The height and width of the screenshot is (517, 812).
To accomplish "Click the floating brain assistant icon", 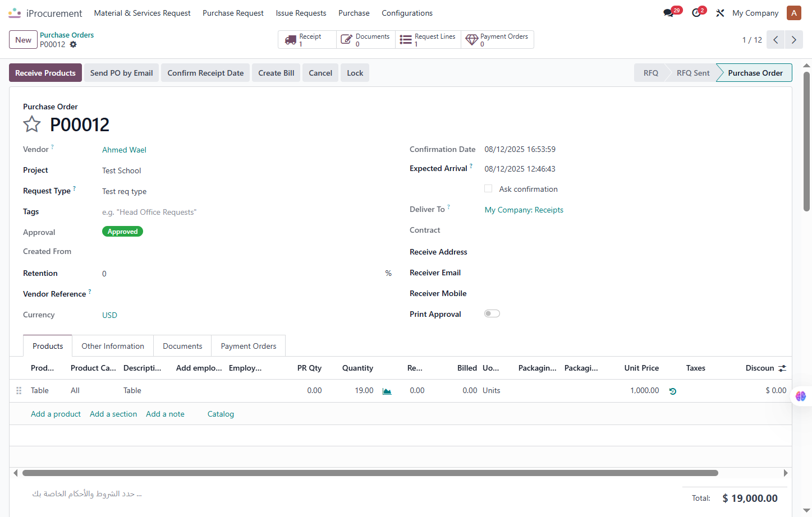I will (801, 396).
